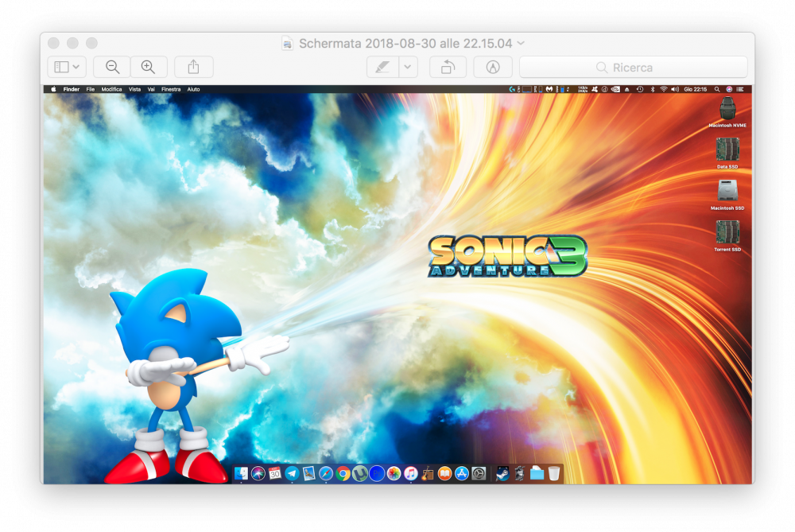Viewport: 795px width, 532px height.
Task: Rotate the image with the rotate button
Action: coord(448,67)
